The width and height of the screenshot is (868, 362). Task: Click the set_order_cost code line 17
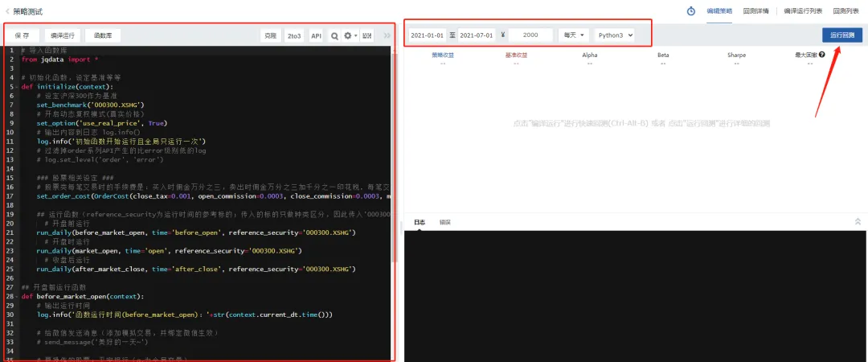click(x=214, y=196)
